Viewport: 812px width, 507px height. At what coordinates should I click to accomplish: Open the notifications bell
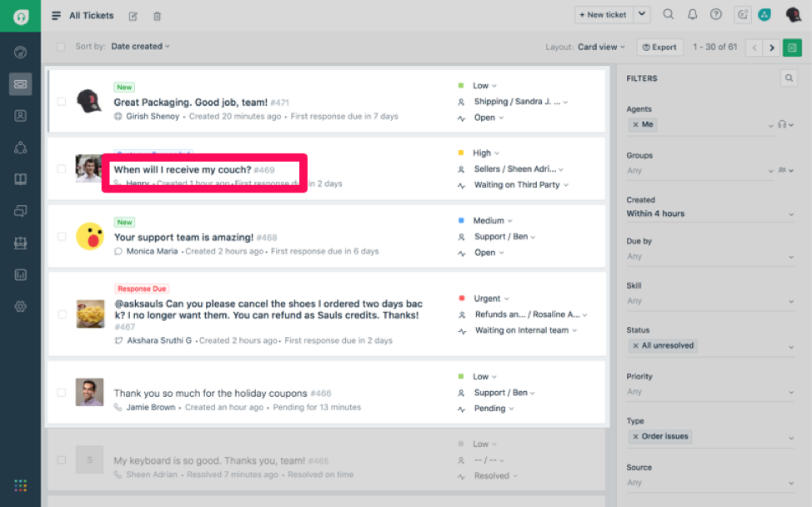(692, 14)
